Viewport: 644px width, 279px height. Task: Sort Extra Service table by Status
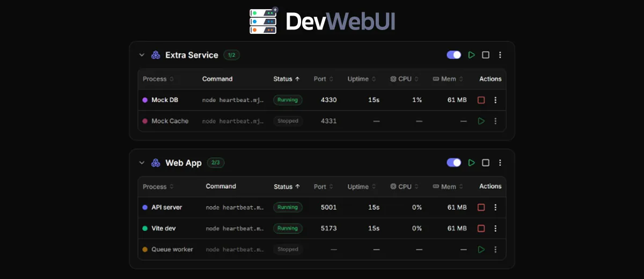[287, 79]
